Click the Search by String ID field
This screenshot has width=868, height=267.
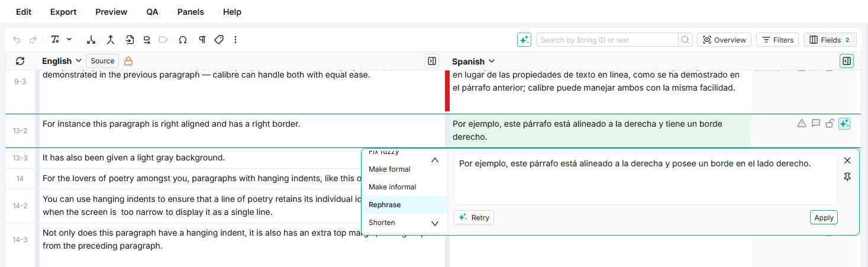pyautogui.click(x=606, y=40)
